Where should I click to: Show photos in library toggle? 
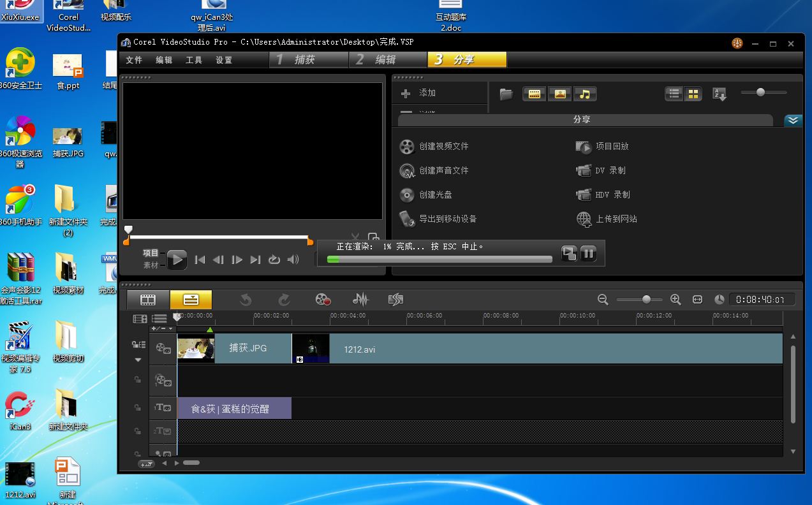559,94
